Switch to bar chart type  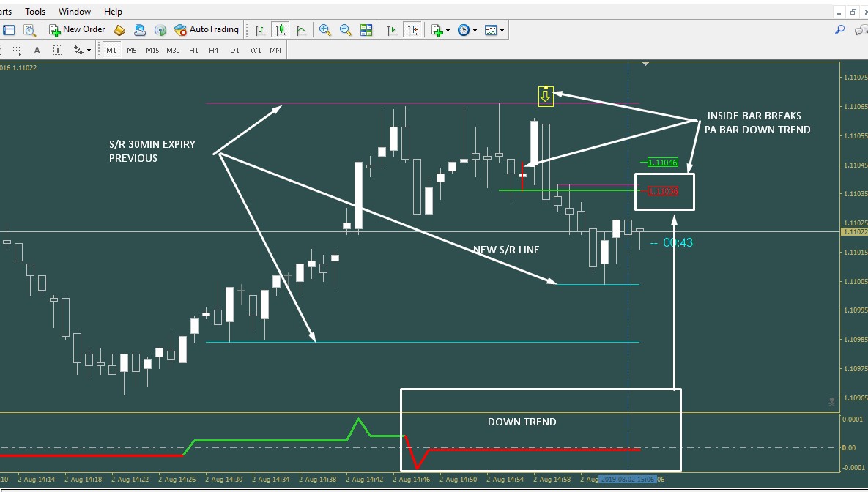pos(259,30)
